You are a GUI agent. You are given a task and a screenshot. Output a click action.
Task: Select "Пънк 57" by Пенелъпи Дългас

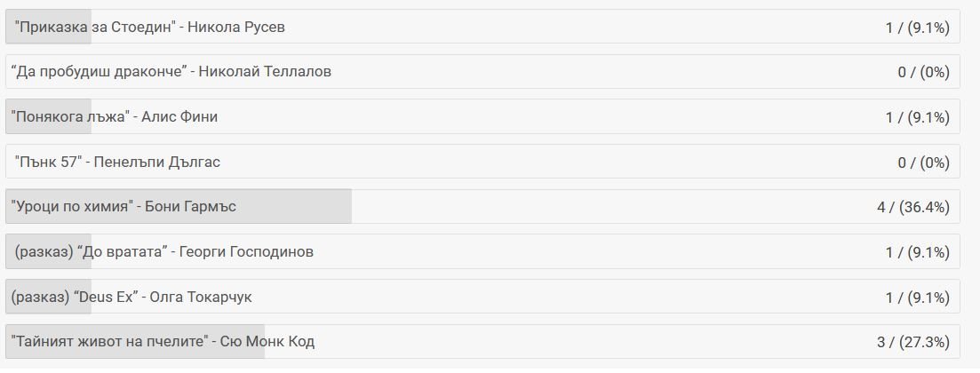point(117,162)
